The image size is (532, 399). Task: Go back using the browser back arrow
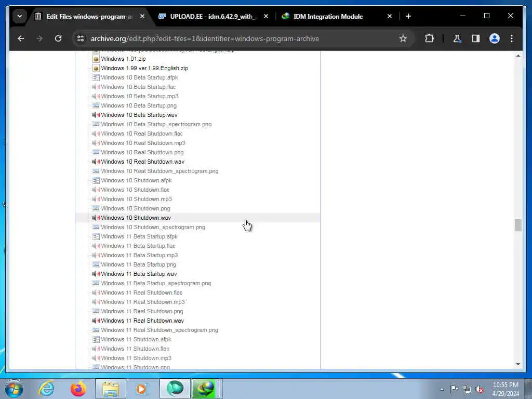tap(21, 38)
